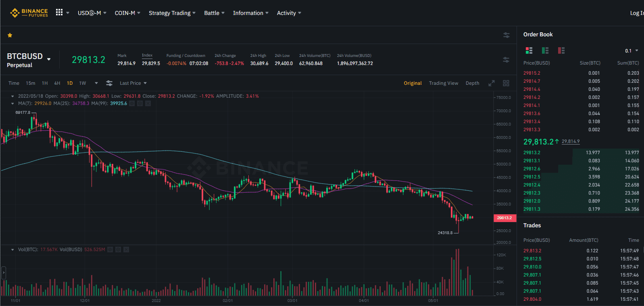
Task: Collapse the candle OHLC info row
Action: pyautogui.click(x=13, y=96)
